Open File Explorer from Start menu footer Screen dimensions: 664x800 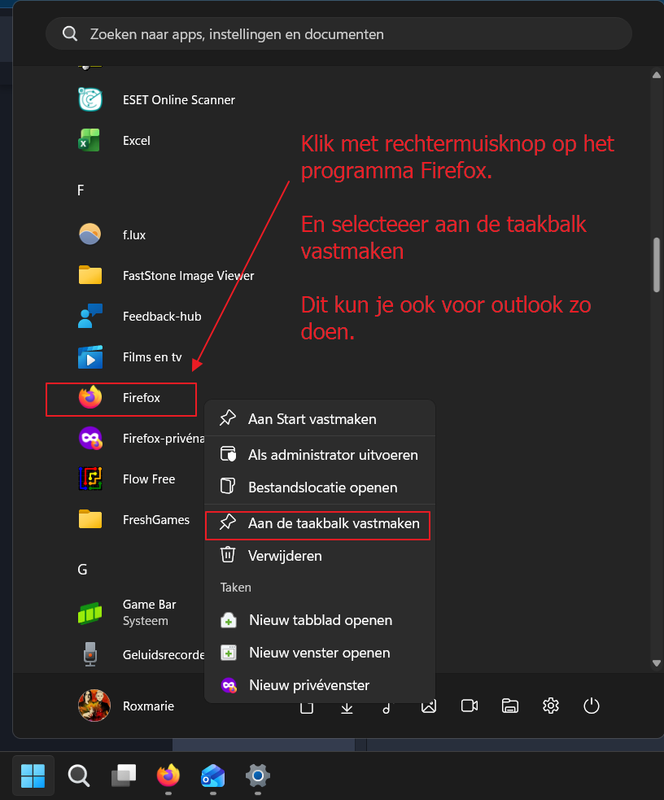point(510,706)
